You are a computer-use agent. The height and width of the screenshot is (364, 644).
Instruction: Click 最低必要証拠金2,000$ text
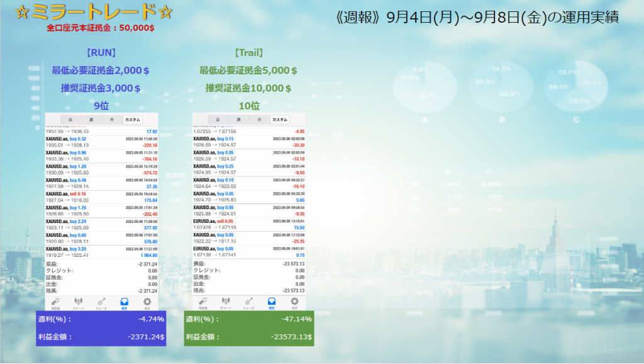tap(100, 71)
